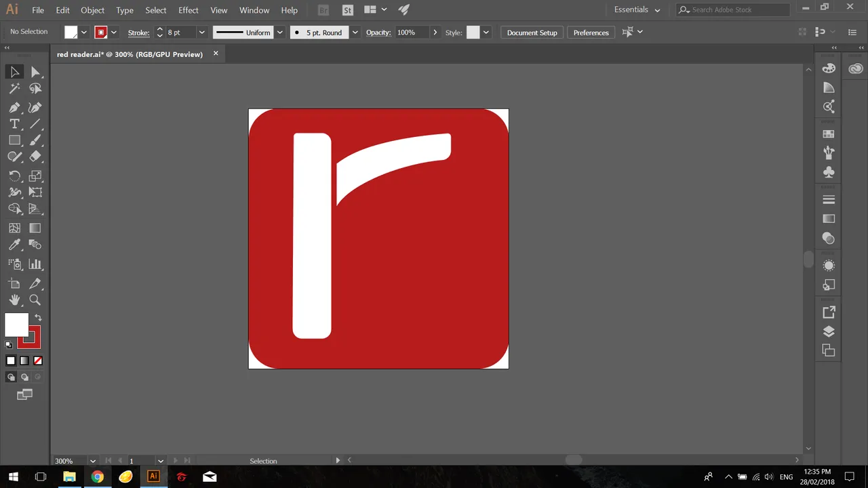Select the Zoom magnifier tool
Viewport: 868px width, 488px height.
(x=35, y=300)
